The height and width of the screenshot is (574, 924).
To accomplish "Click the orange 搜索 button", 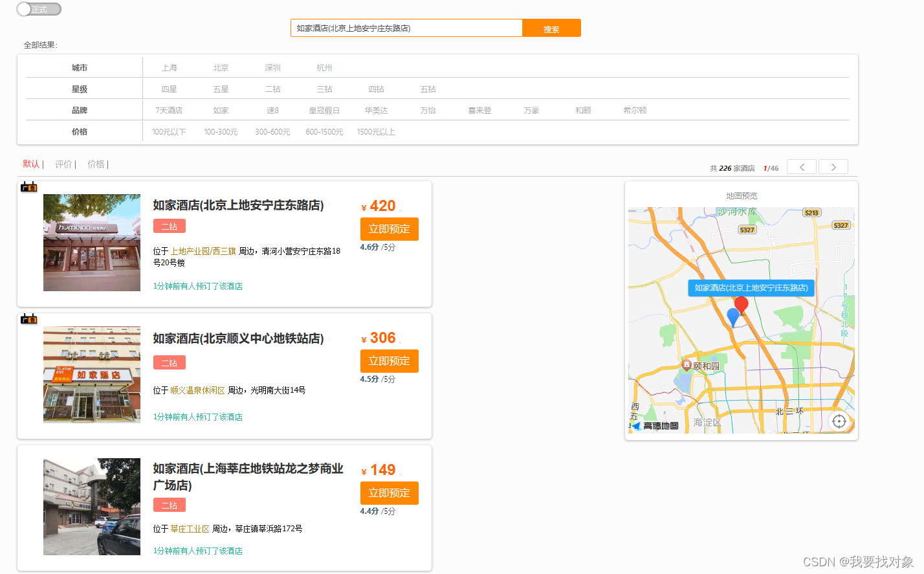I will [x=551, y=28].
